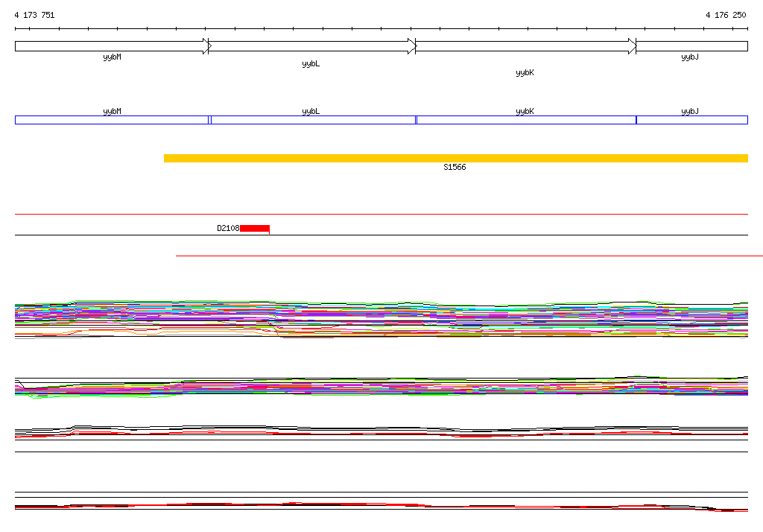Click start coordinate 4 173 751
Viewport: 763px width, 532px height.
(x=34, y=15)
